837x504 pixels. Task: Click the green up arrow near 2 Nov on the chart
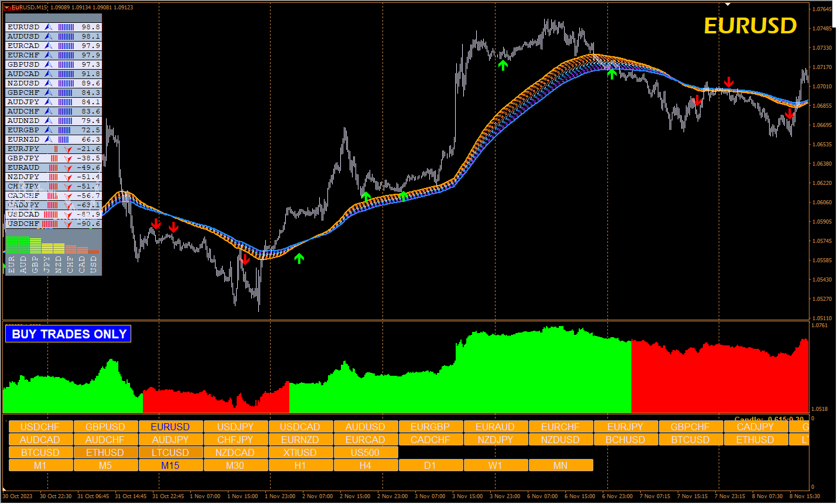tap(367, 196)
